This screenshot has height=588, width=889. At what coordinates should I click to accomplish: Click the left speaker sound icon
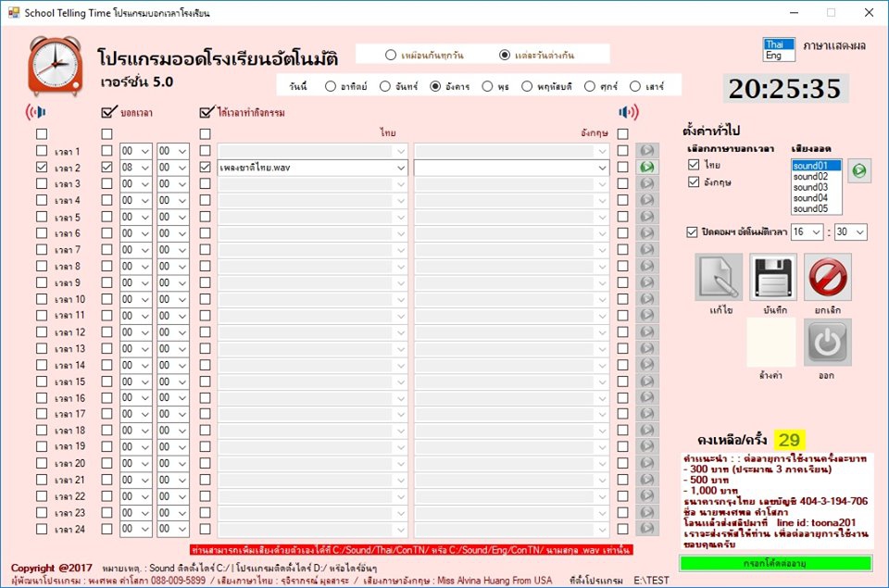(35, 112)
